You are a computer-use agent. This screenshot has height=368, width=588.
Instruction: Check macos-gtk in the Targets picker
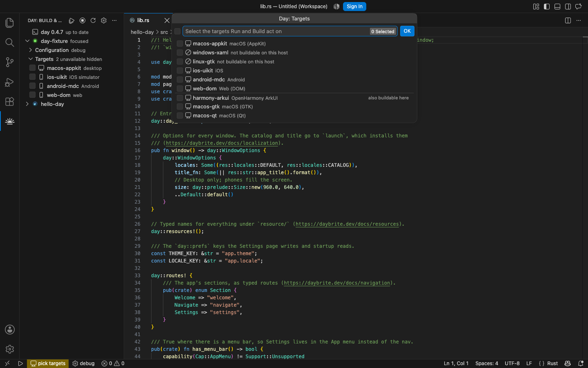click(180, 107)
